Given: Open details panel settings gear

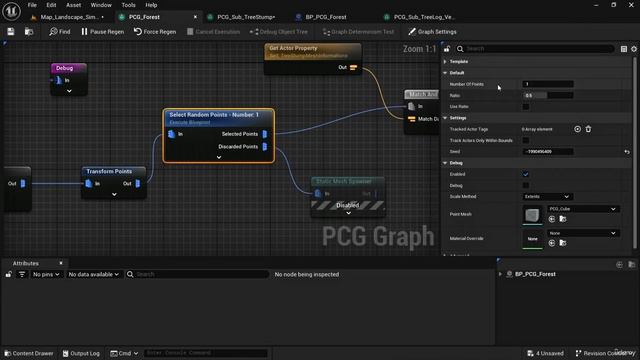Looking at the screenshot, I should [634, 49].
